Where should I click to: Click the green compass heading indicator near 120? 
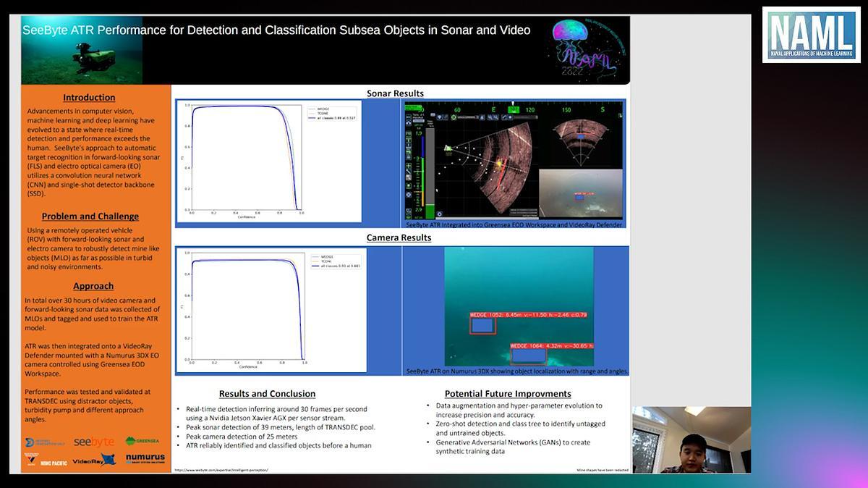513,110
